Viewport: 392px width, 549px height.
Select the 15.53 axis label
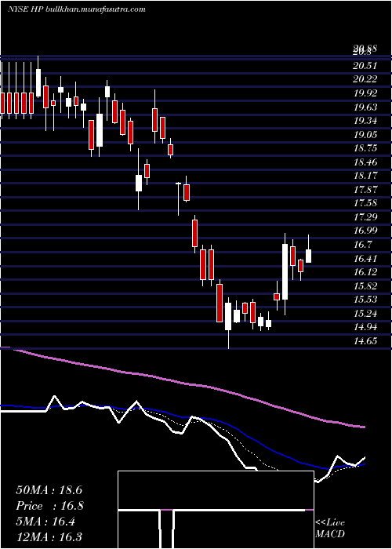coord(365,300)
